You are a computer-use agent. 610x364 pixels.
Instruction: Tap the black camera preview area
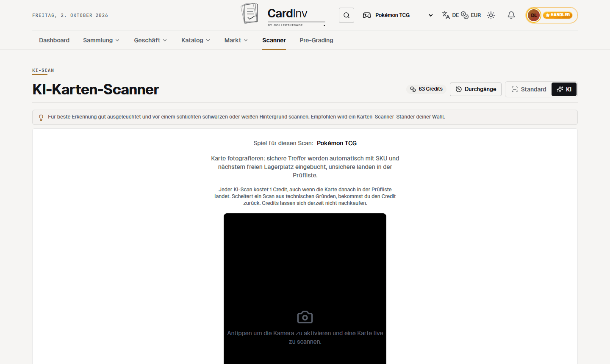[x=305, y=289]
